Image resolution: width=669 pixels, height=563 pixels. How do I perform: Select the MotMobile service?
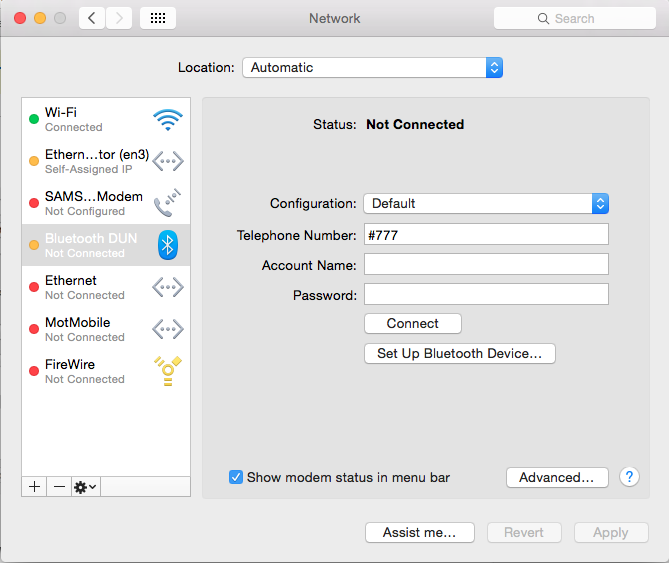click(106, 329)
